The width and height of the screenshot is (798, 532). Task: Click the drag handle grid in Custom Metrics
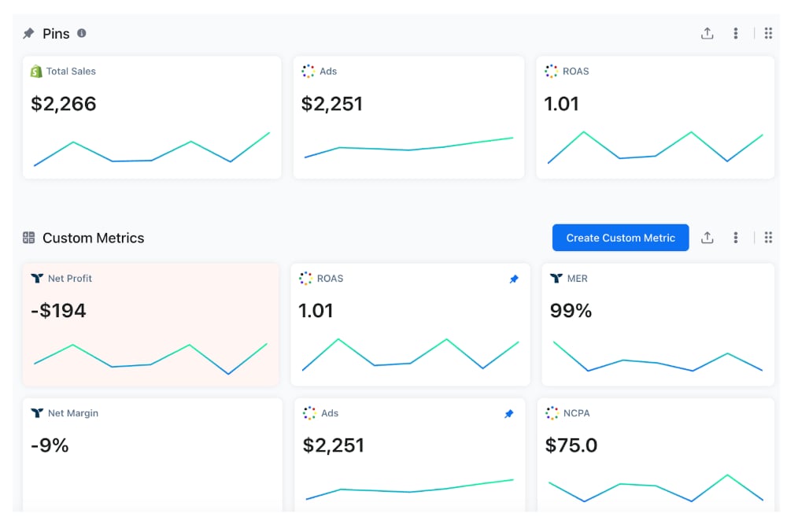tap(768, 238)
